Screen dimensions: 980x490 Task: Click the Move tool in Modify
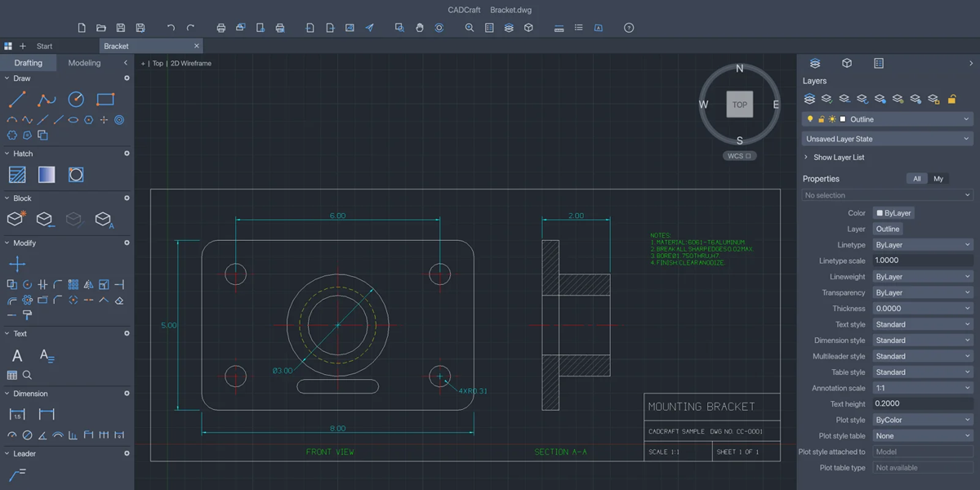tap(17, 264)
